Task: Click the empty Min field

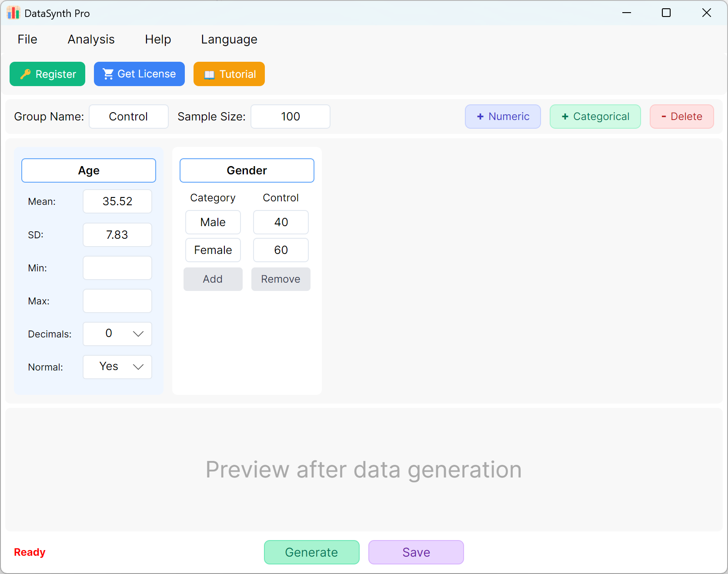Action: click(117, 268)
